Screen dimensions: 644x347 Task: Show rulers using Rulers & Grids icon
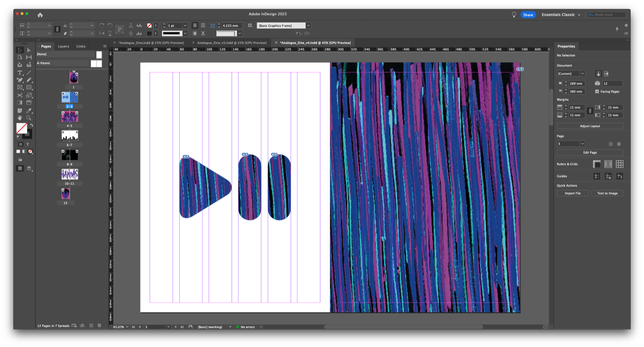(x=597, y=164)
